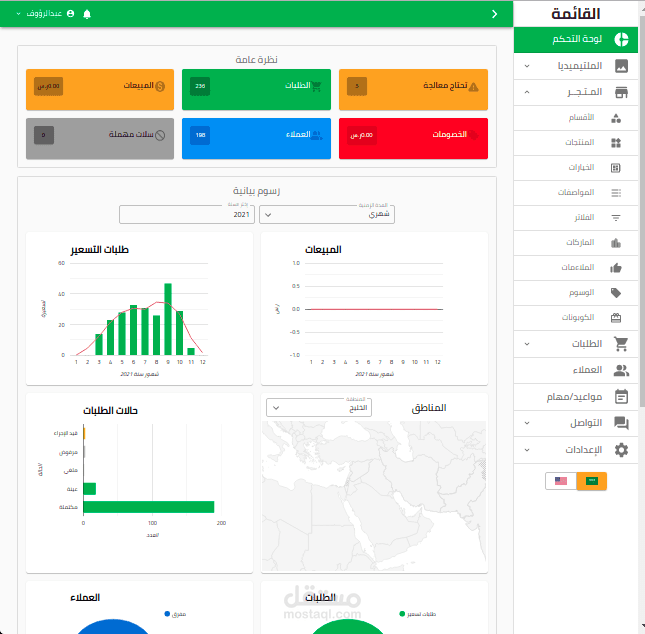Select الأقسام submenu text
Screen dimensions: 645x634
581,118
